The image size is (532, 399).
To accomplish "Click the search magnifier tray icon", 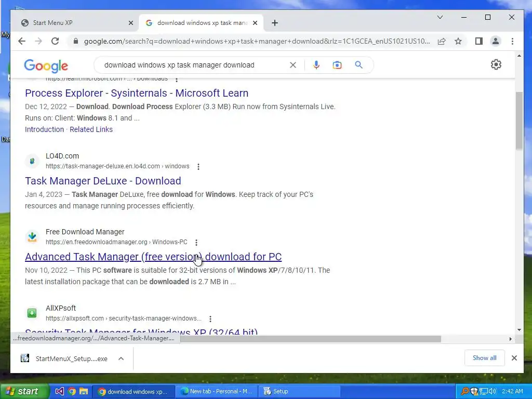I will tap(465, 391).
